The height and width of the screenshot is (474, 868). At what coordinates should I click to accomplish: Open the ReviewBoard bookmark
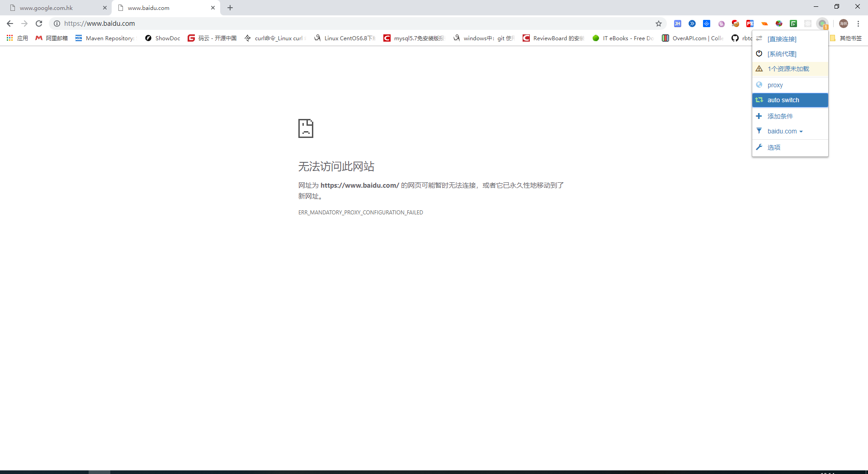tap(553, 38)
